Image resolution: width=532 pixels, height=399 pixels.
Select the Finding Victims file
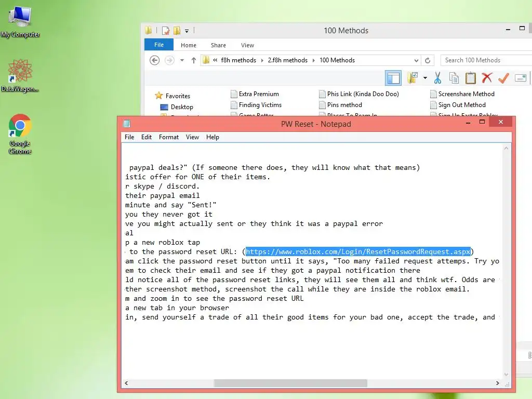point(256,105)
